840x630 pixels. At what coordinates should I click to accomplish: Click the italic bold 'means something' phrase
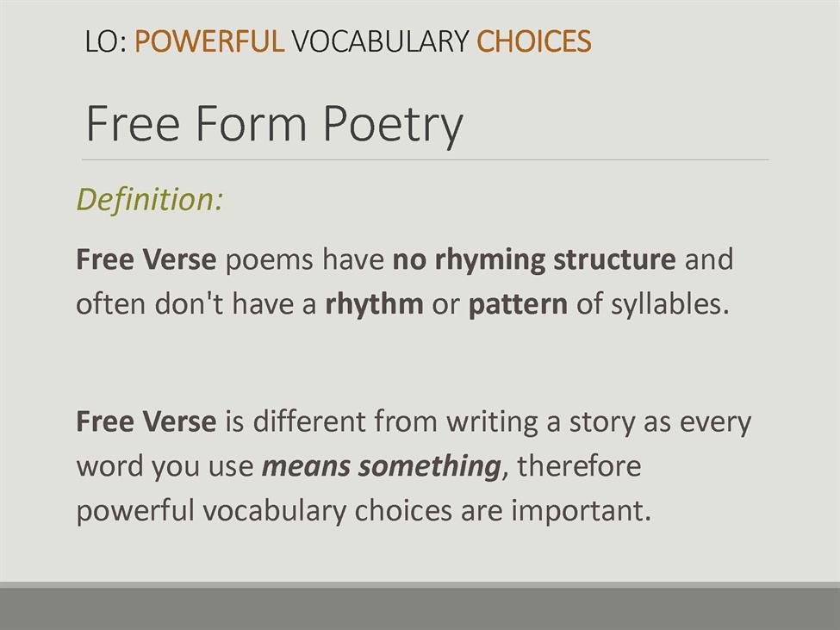(x=381, y=466)
